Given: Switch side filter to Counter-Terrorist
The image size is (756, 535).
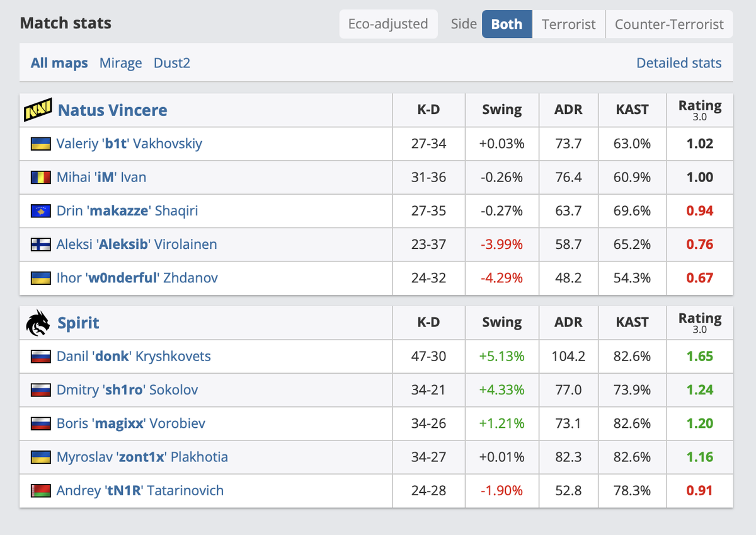Looking at the screenshot, I should coord(669,24).
